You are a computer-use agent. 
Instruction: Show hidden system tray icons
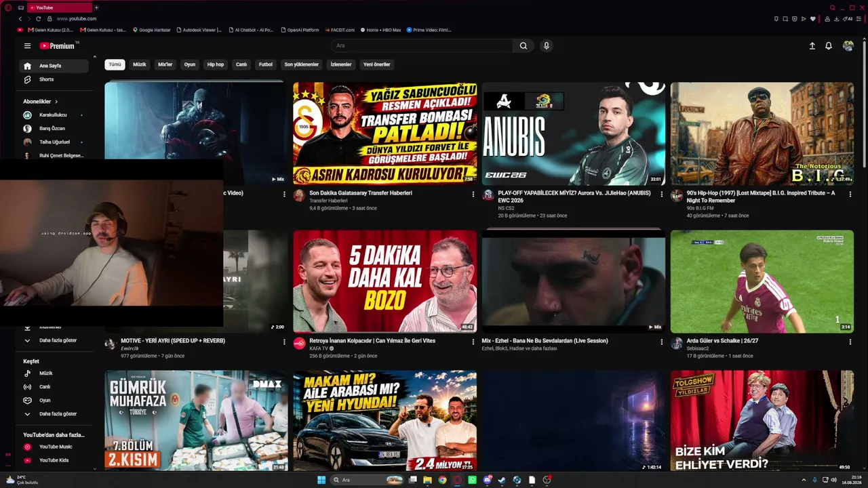[x=804, y=480]
